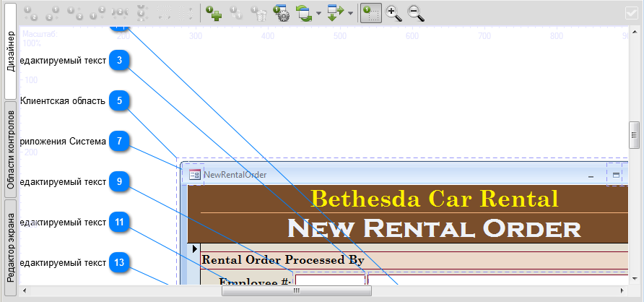Click the Employee # input field
The height and width of the screenshot is (302, 644).
(330, 280)
